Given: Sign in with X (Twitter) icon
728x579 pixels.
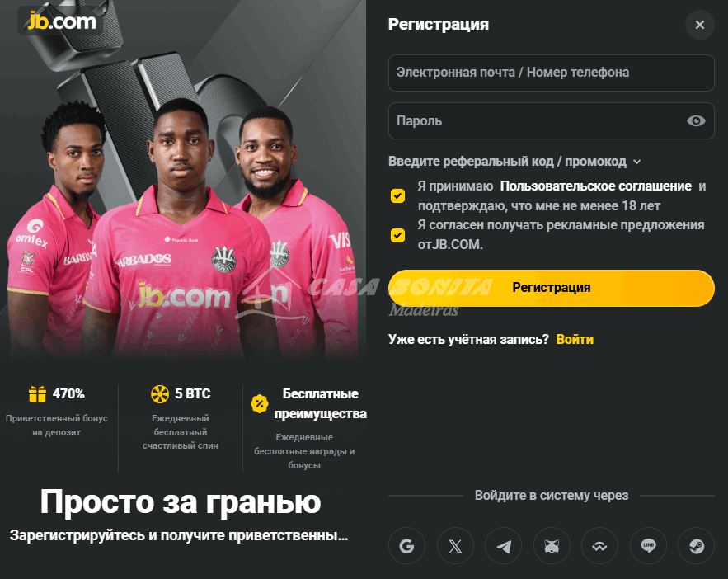Looking at the screenshot, I should coord(455,545).
